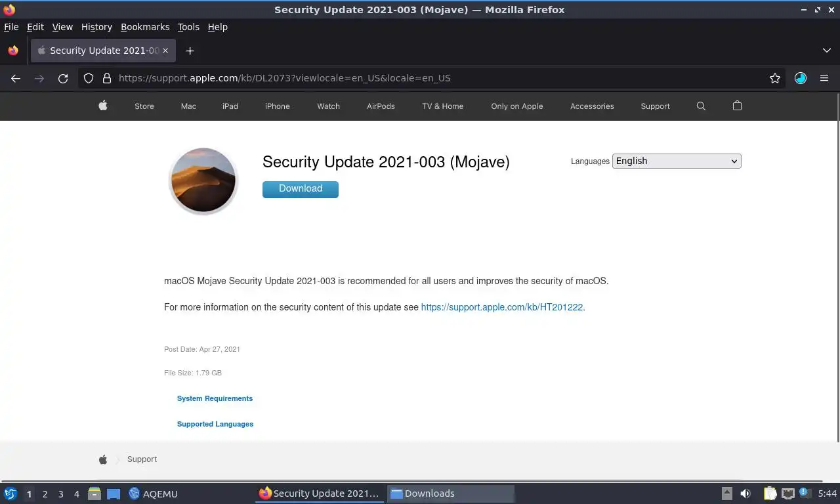Click the Apple logo in the site navigation
The height and width of the screenshot is (504, 840).
click(x=103, y=106)
